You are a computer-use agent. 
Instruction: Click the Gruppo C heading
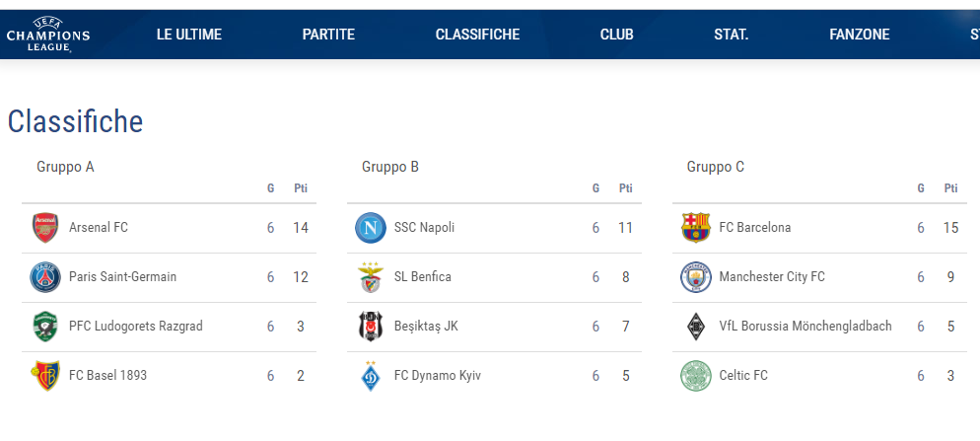(x=716, y=167)
